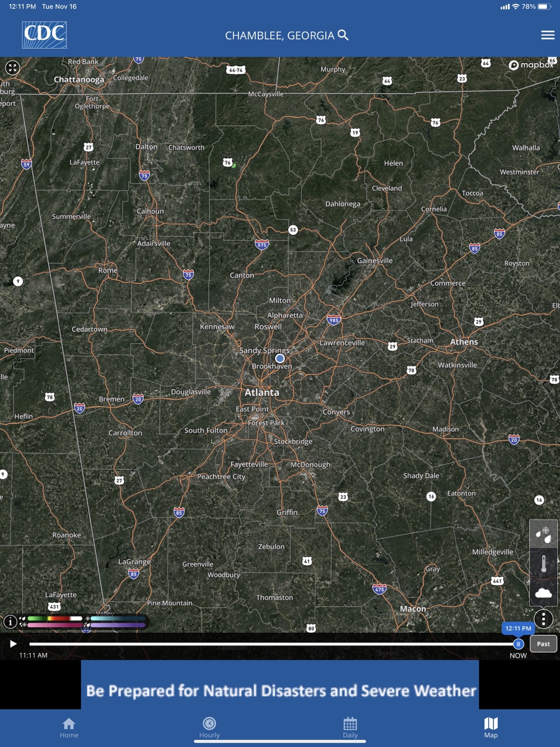This screenshot has height=747, width=560.
Task: Play the radar animation
Action: tap(13, 644)
